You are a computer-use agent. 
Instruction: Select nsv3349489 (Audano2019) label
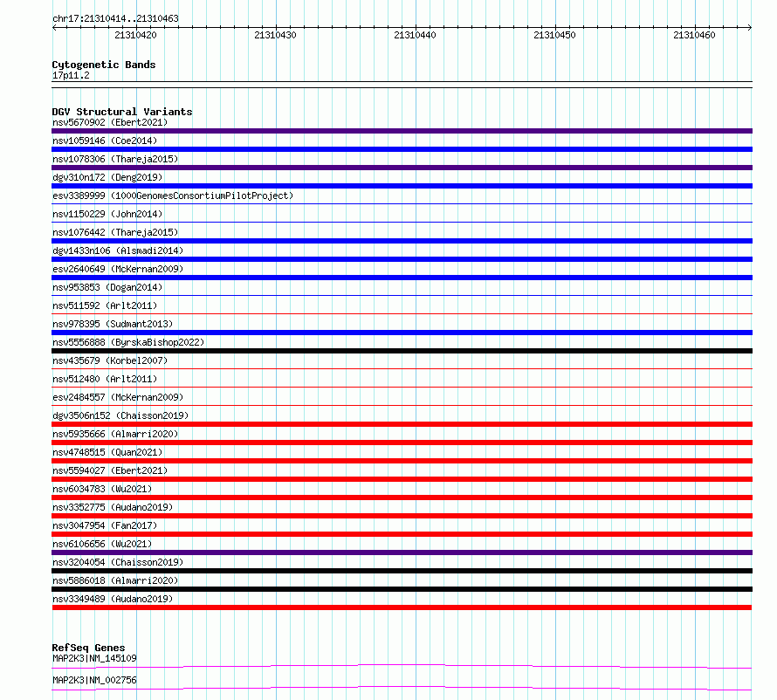point(113,599)
